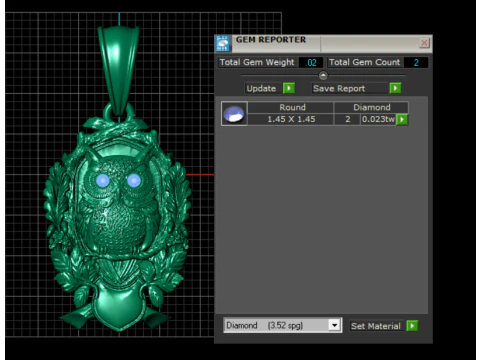Click the GEM REPORTER title text
The image size is (480, 360).
(x=271, y=40)
